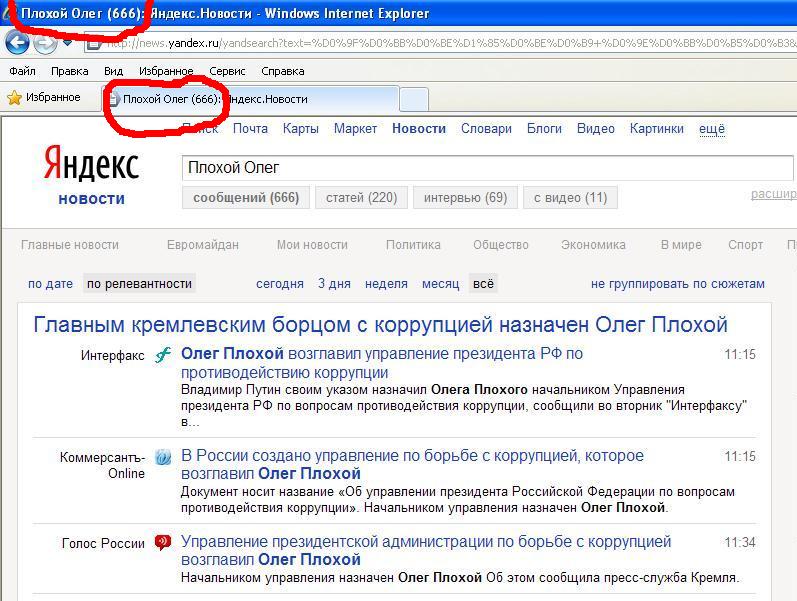Select the Плохой Олег (666) browser tab
Viewport: 797px width, 601px height.
click(251, 99)
